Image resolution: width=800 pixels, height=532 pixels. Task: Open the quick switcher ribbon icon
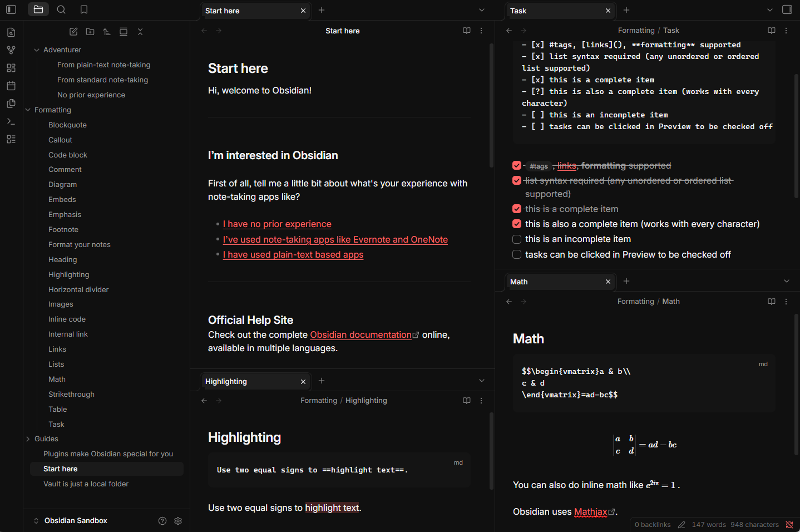click(11, 32)
